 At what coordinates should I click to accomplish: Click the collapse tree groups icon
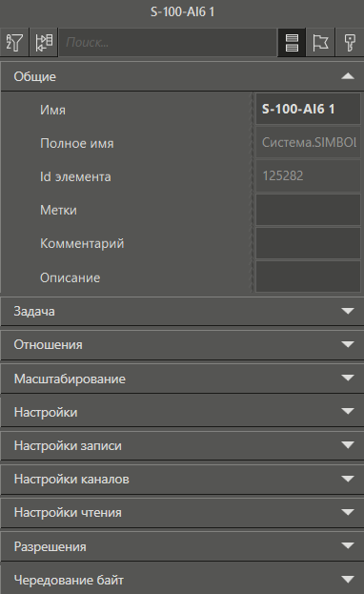tap(44, 42)
